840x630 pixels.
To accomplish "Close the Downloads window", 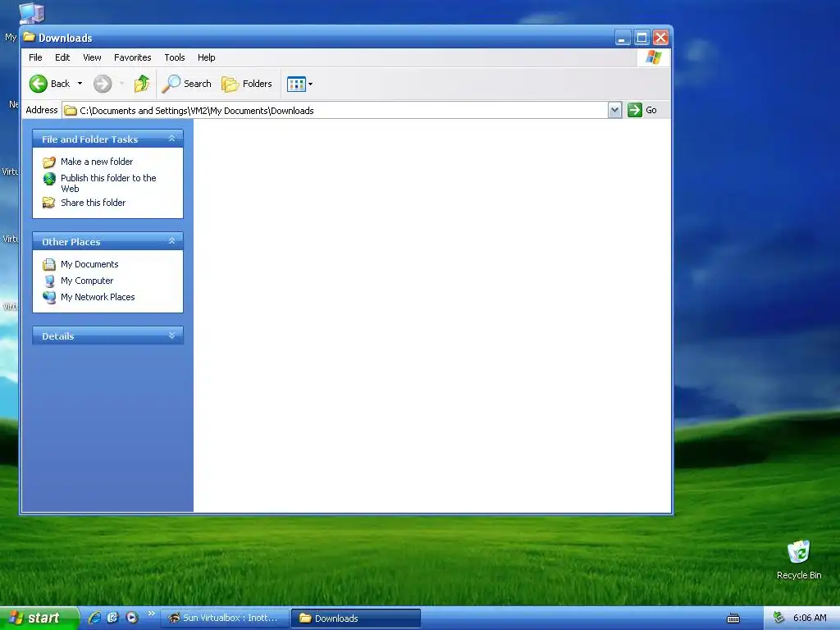I will (660, 38).
